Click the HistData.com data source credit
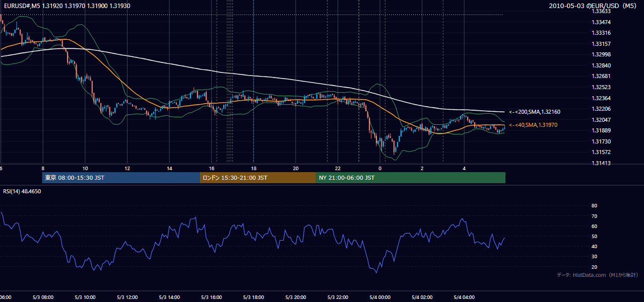Image resolution: width=644 pixels, height=302 pixels. click(598, 275)
